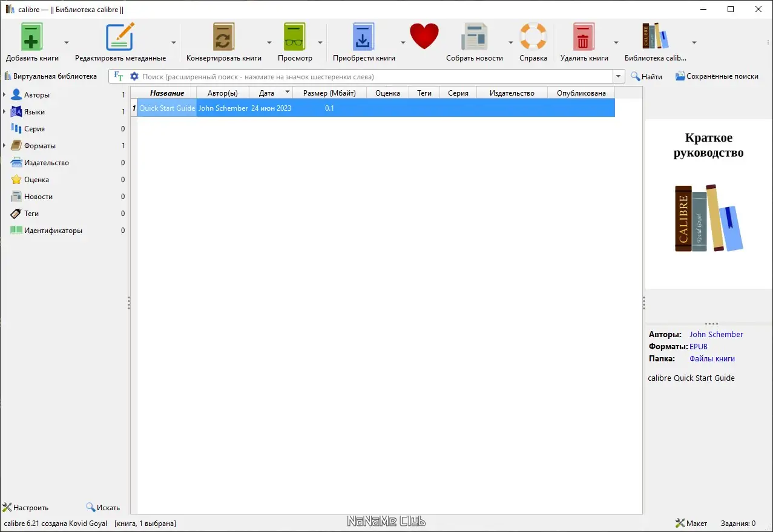Open Help lifebuoy icon
Screen dimensions: 773x532
(533, 37)
